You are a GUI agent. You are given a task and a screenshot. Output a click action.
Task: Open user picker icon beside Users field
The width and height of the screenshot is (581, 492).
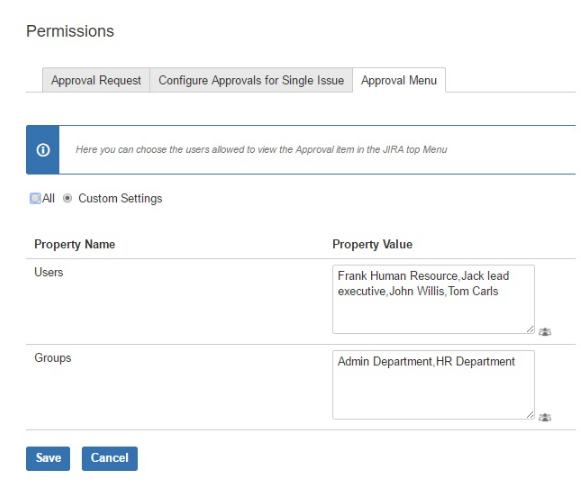tap(545, 332)
